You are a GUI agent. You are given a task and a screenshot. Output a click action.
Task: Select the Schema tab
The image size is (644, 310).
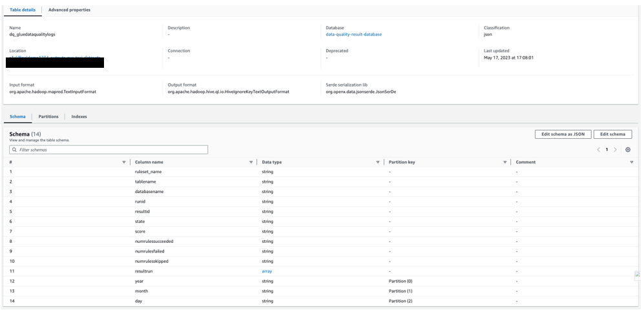[17, 117]
